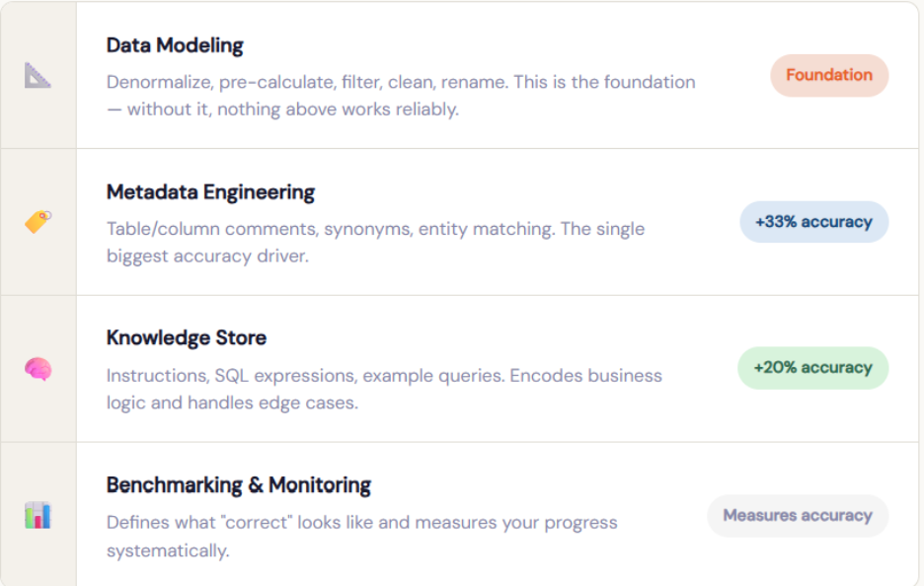The height and width of the screenshot is (586, 924).
Task: Click the +20% accuracy badge
Action: click(x=813, y=367)
